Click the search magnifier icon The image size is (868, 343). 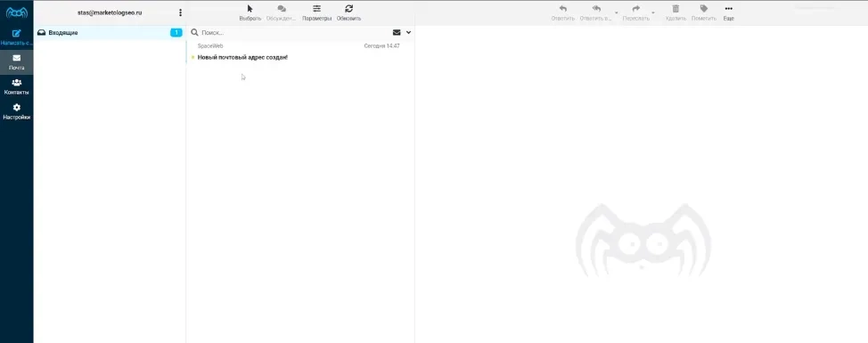(194, 33)
